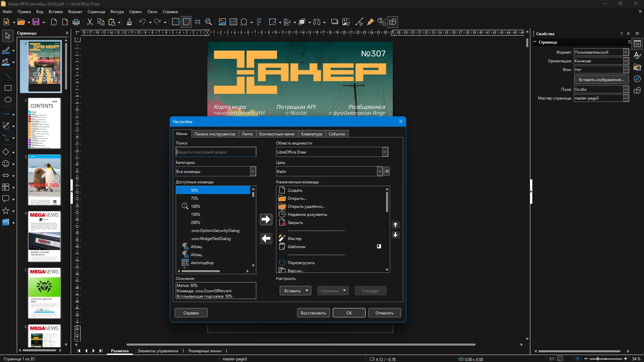Click the right arrow to add command
This screenshot has width=644, height=362.
coord(266,219)
